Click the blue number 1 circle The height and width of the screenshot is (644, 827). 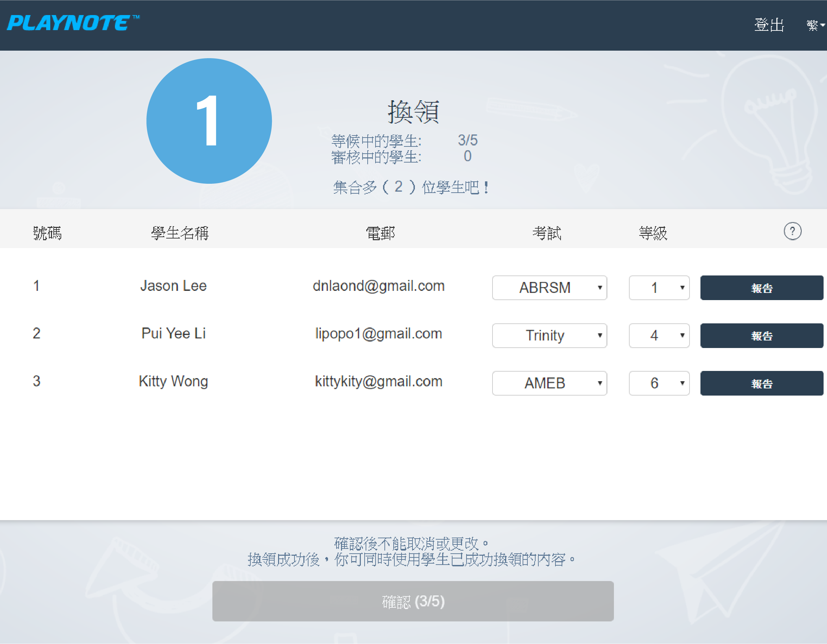point(209,121)
